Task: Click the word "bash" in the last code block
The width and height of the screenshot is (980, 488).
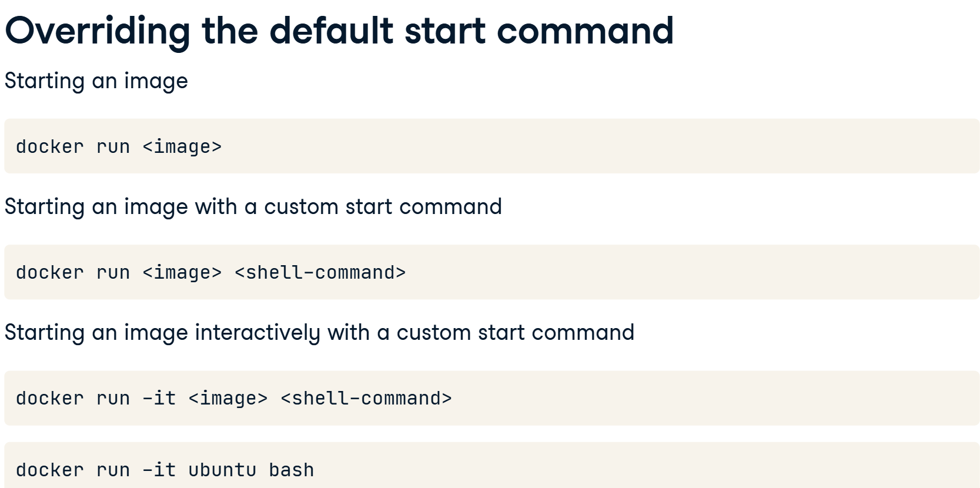Action: tap(292, 470)
